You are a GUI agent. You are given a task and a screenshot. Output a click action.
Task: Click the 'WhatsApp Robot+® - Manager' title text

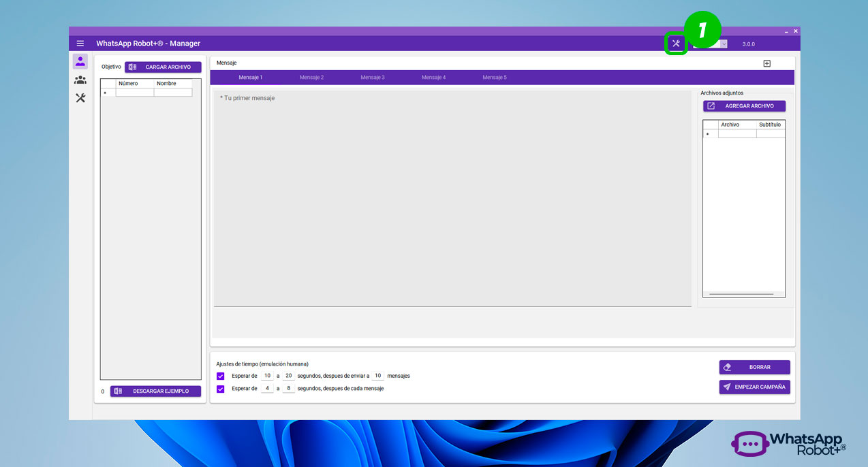pos(149,44)
